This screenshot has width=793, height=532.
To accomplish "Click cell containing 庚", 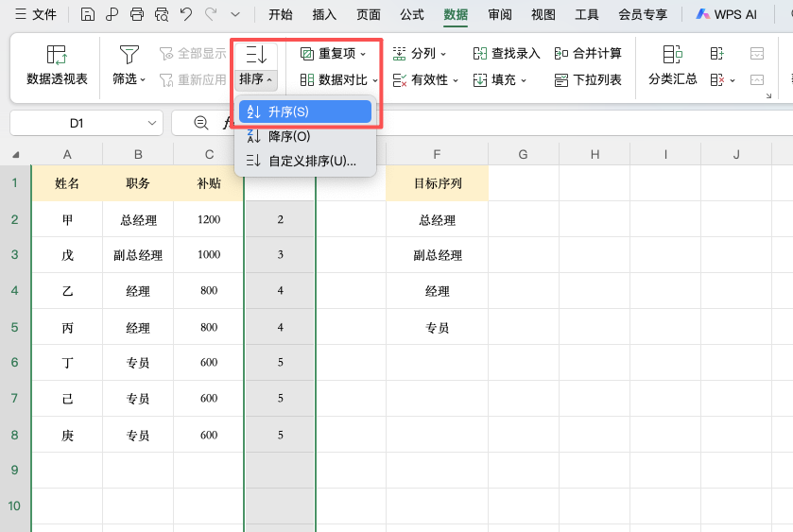I will click(x=67, y=435).
